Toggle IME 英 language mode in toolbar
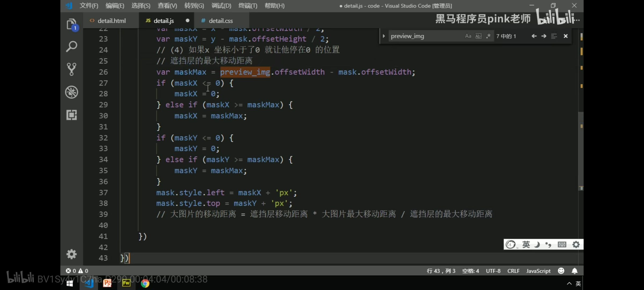This screenshot has width=644, height=290. [526, 244]
